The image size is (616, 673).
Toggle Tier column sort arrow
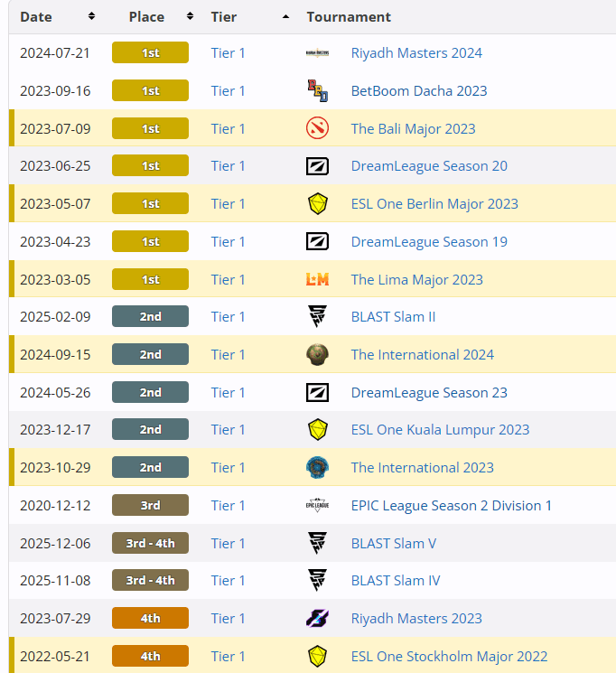(286, 17)
